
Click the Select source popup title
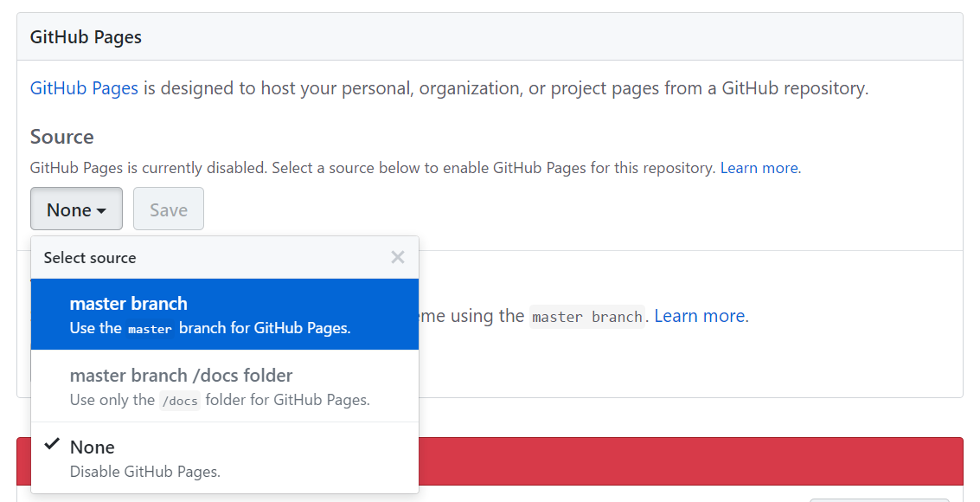click(90, 258)
